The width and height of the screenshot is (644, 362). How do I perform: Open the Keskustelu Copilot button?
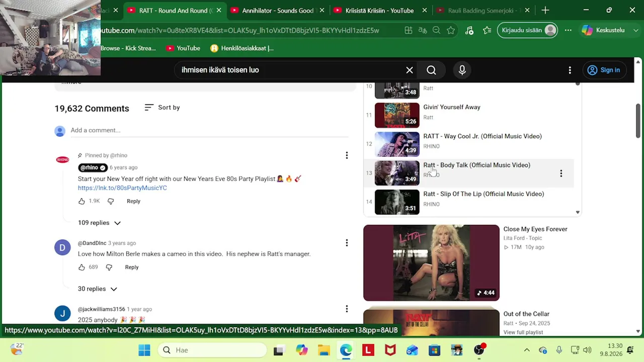tap(603, 30)
